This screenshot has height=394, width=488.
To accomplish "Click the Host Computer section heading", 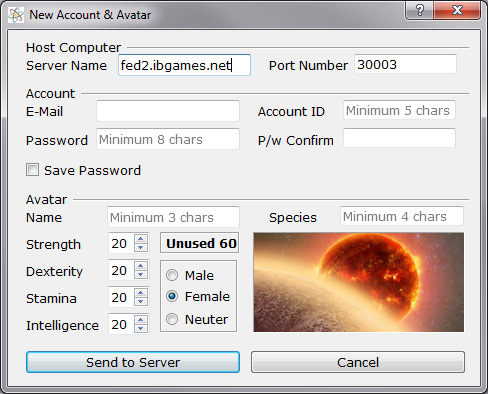I will (x=73, y=47).
